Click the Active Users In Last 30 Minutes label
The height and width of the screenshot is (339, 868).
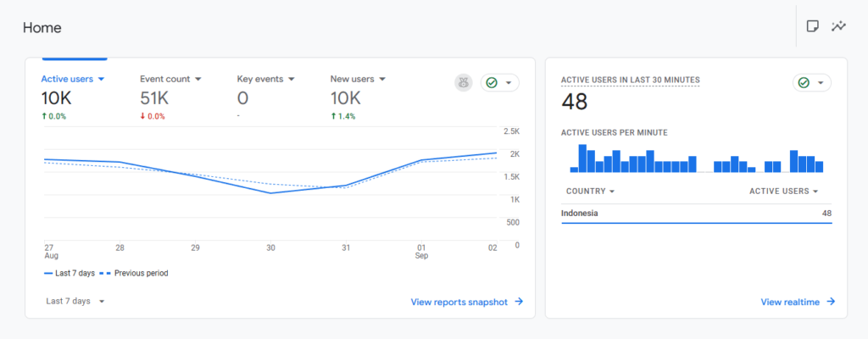tap(630, 80)
